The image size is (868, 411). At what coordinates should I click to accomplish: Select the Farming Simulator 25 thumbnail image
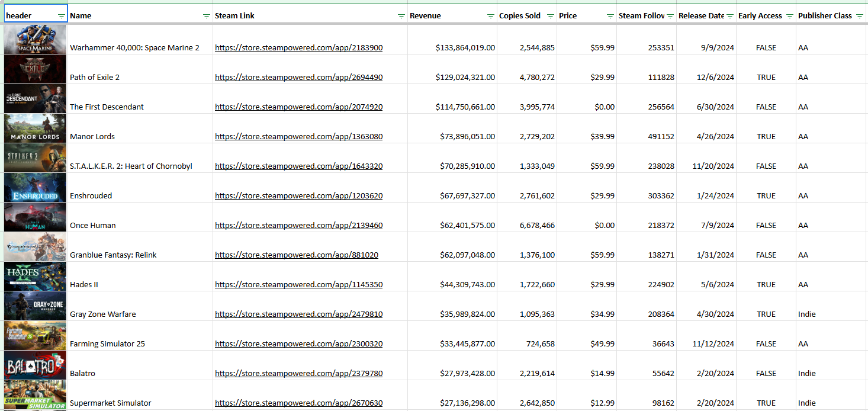click(x=36, y=335)
